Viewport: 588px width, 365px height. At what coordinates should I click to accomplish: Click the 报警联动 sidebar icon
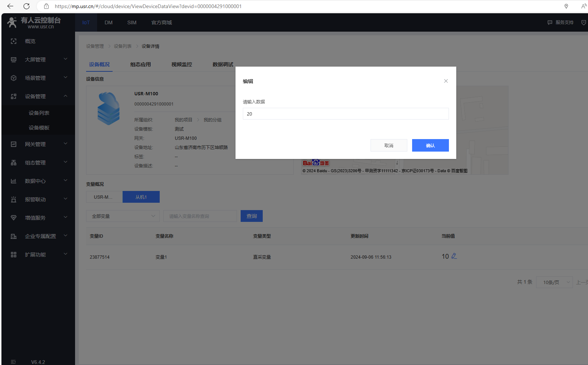click(14, 199)
